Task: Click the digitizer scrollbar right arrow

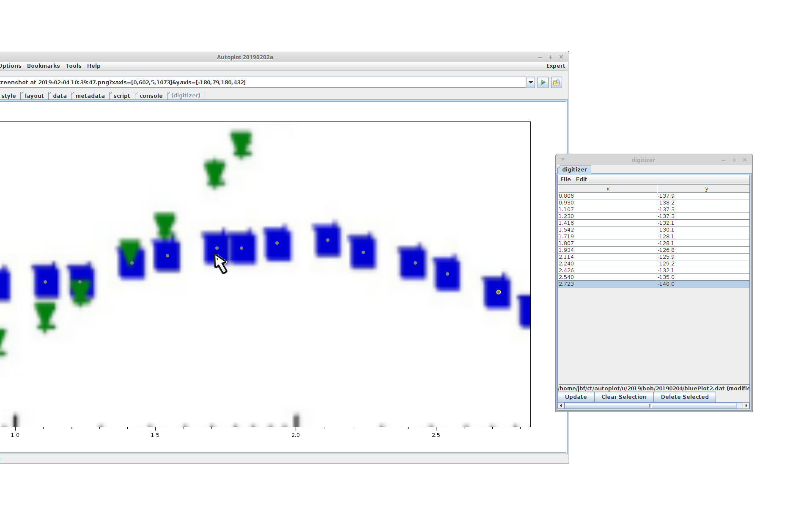Action: click(746, 406)
